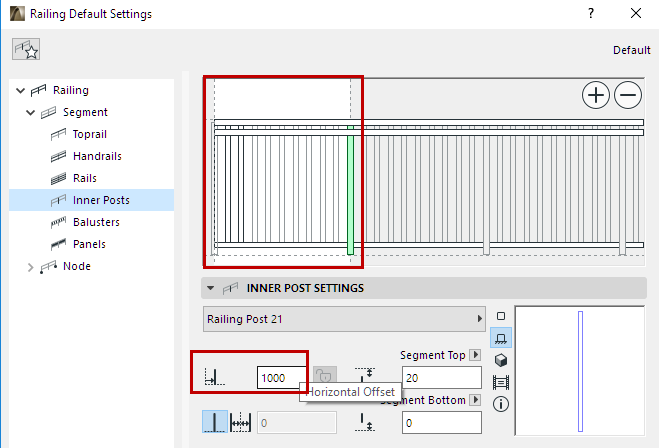Collapse the Segment tree node

click(x=30, y=113)
